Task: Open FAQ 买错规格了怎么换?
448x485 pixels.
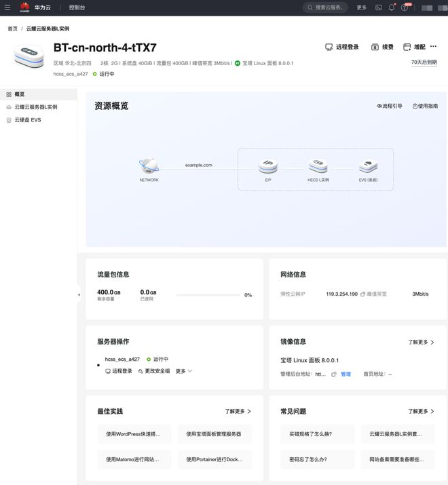Action: (317, 434)
